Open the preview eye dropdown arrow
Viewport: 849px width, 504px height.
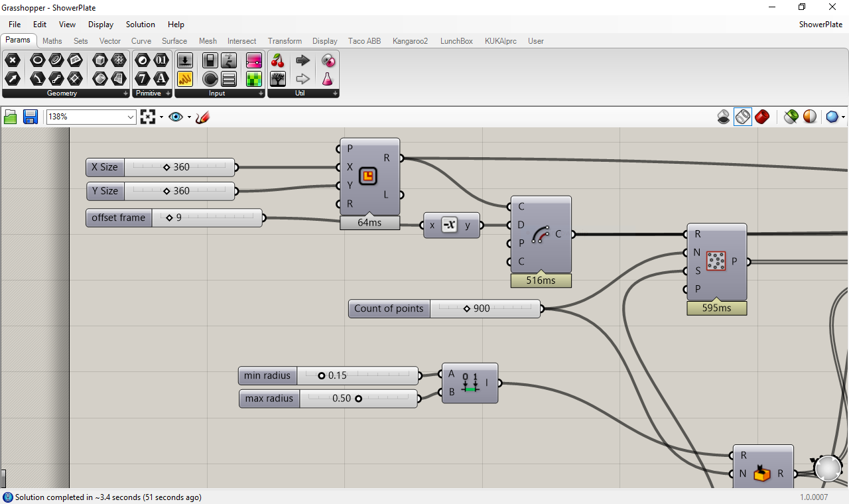pyautogui.click(x=189, y=117)
